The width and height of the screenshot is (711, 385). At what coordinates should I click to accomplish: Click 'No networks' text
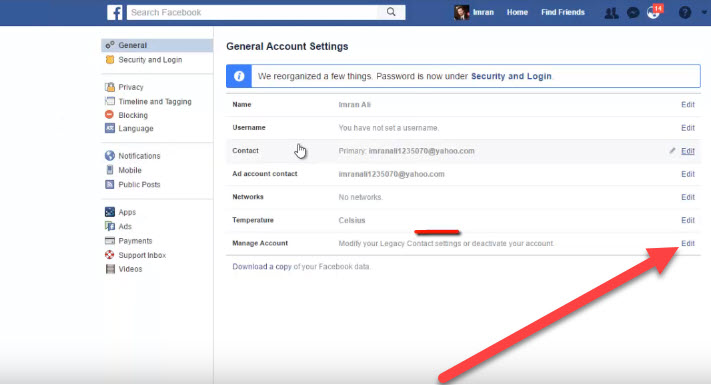click(360, 197)
